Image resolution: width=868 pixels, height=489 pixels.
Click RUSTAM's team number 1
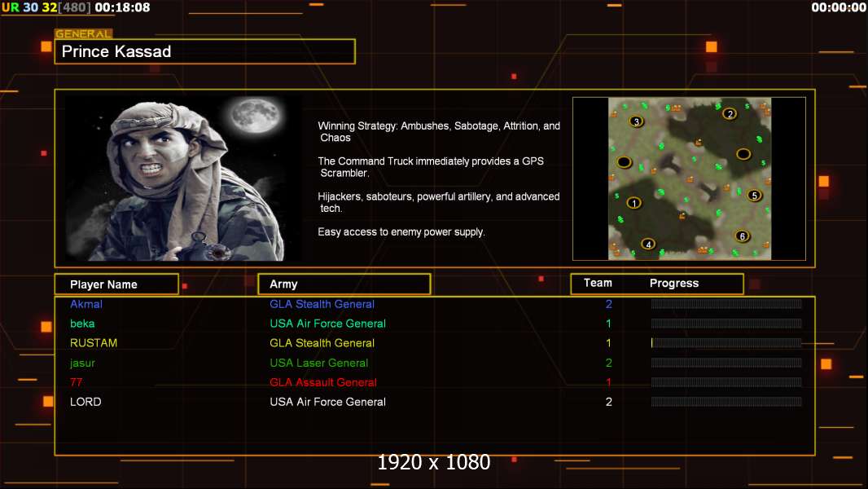(x=609, y=343)
